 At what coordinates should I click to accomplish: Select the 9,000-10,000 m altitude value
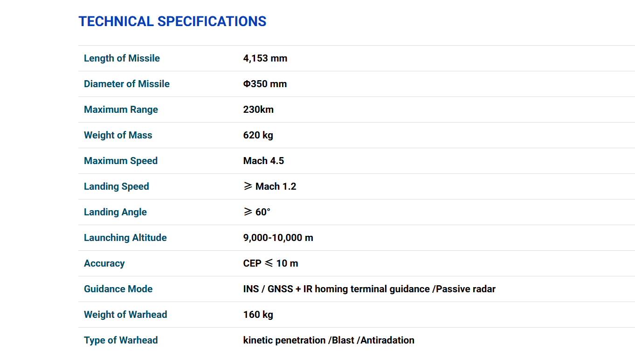[x=278, y=238]
